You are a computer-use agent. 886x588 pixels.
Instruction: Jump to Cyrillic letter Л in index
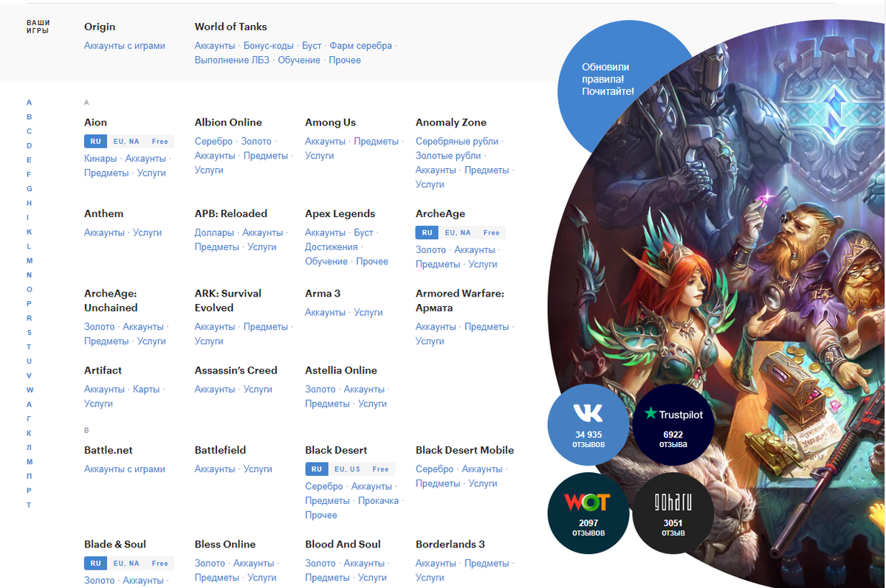30,447
